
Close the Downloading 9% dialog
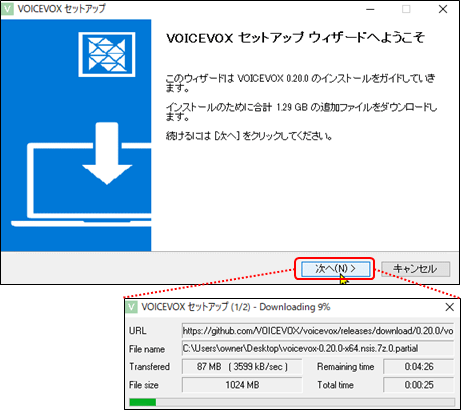point(450,307)
